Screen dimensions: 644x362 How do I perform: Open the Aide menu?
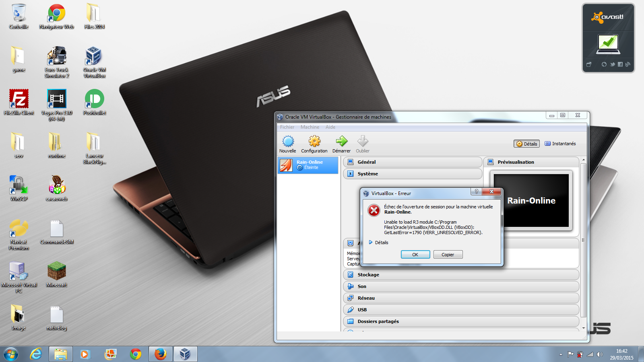(330, 127)
